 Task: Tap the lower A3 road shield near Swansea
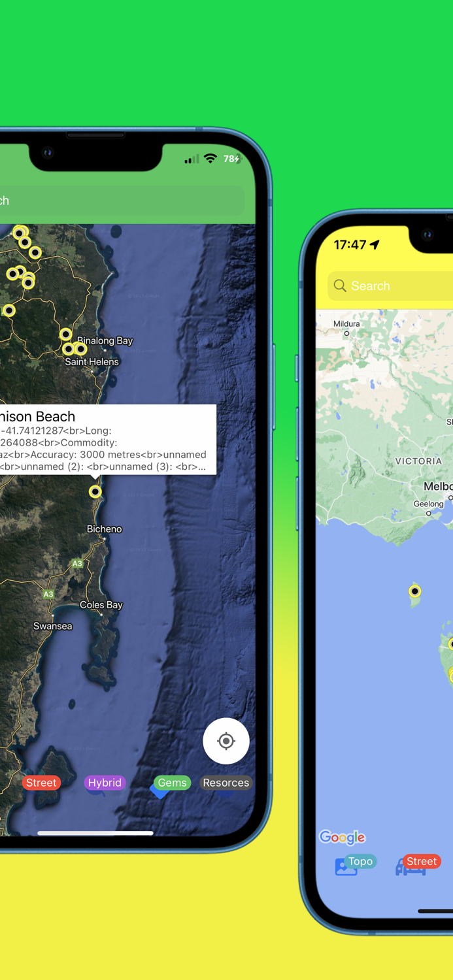48,595
